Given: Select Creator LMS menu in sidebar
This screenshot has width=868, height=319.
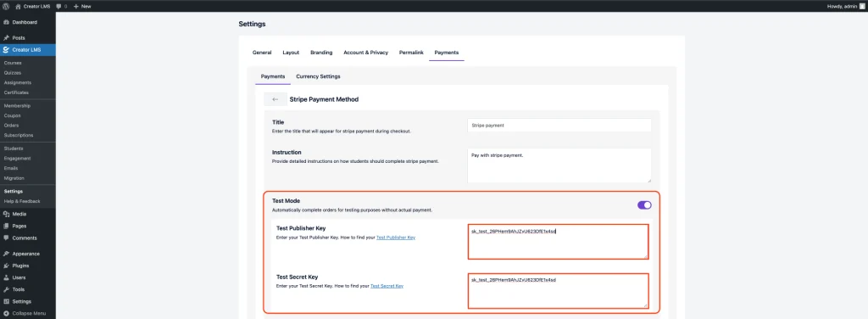Looking at the screenshot, I should pyautogui.click(x=28, y=50).
